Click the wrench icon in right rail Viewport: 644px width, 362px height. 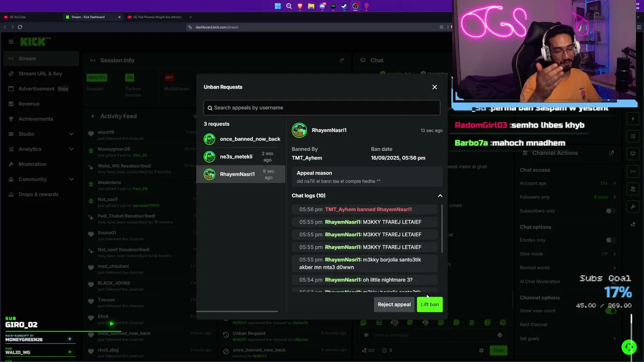pyautogui.click(x=633, y=207)
